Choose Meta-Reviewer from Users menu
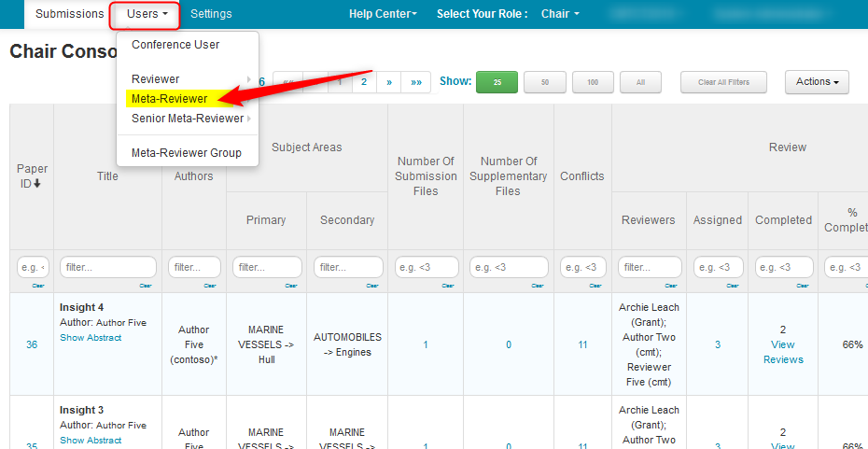The image size is (868, 449). click(x=169, y=99)
